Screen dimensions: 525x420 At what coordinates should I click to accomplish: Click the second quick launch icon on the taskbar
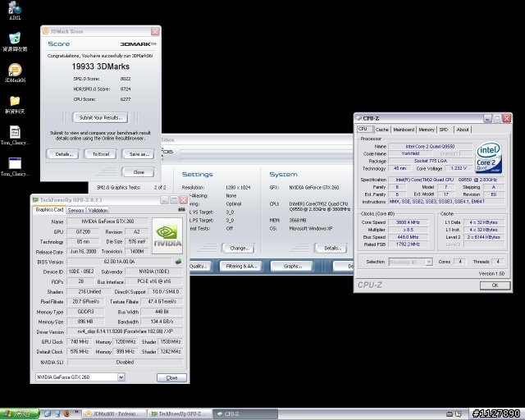(x=57, y=413)
